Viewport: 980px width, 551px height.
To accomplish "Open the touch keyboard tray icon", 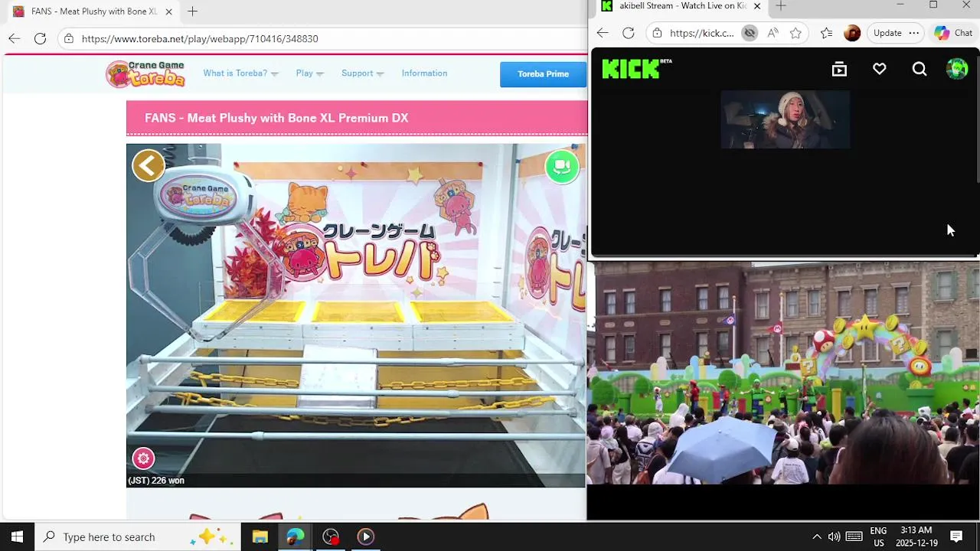I will (x=854, y=536).
